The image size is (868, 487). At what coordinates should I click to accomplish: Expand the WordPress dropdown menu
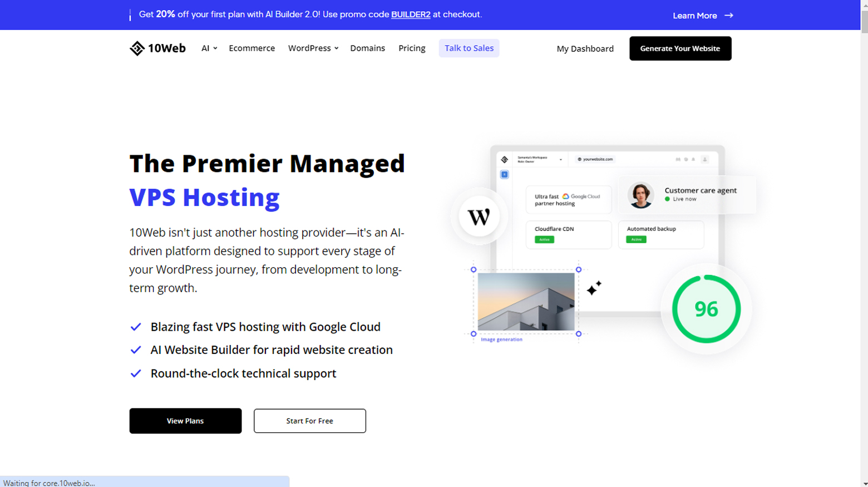[x=313, y=48]
